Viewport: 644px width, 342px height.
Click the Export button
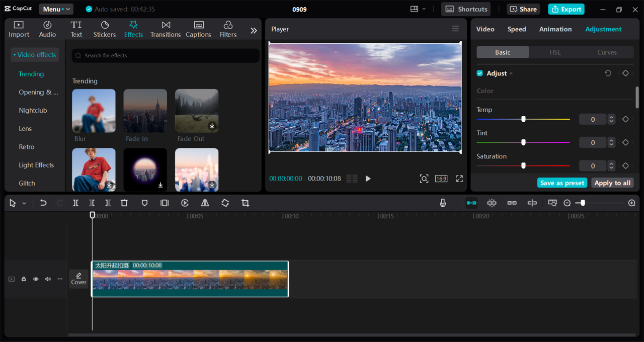[566, 9]
